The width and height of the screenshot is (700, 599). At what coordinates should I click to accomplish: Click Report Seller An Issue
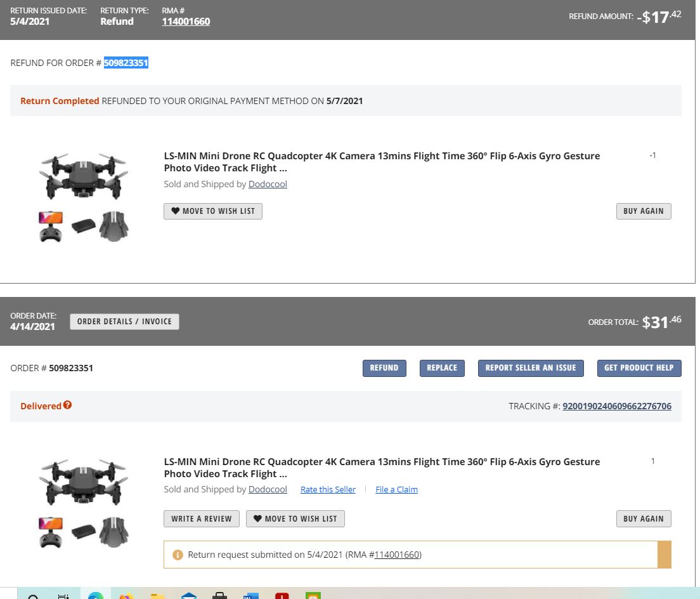click(x=531, y=367)
